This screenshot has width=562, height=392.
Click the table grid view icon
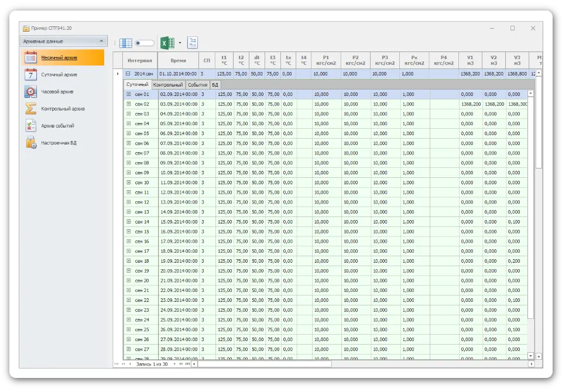[126, 43]
